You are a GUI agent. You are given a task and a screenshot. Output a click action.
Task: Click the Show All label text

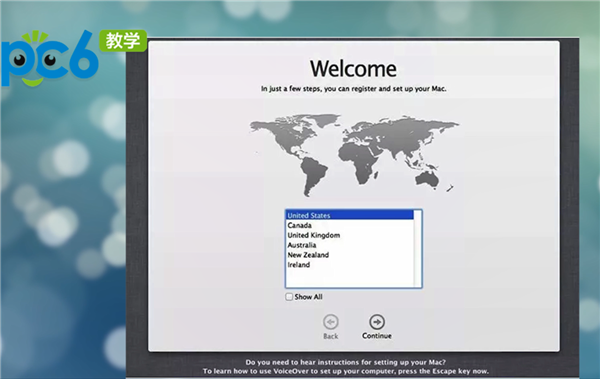tap(308, 297)
